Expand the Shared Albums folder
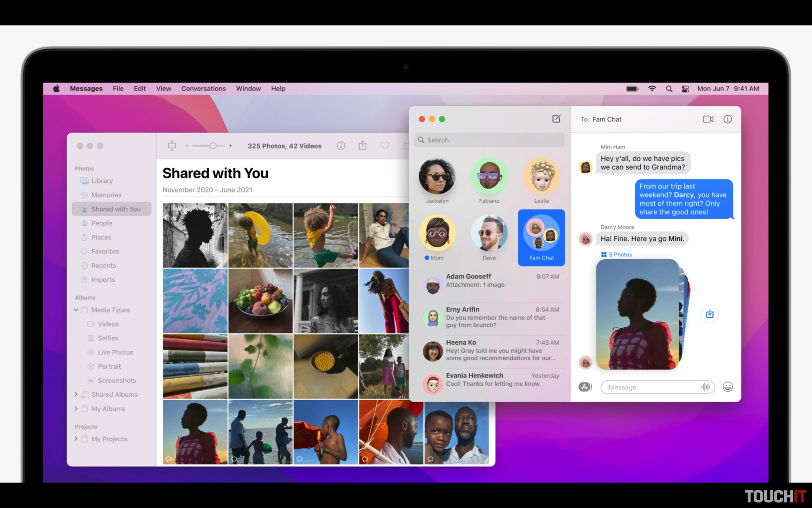This screenshot has height=508, width=812. point(76,394)
